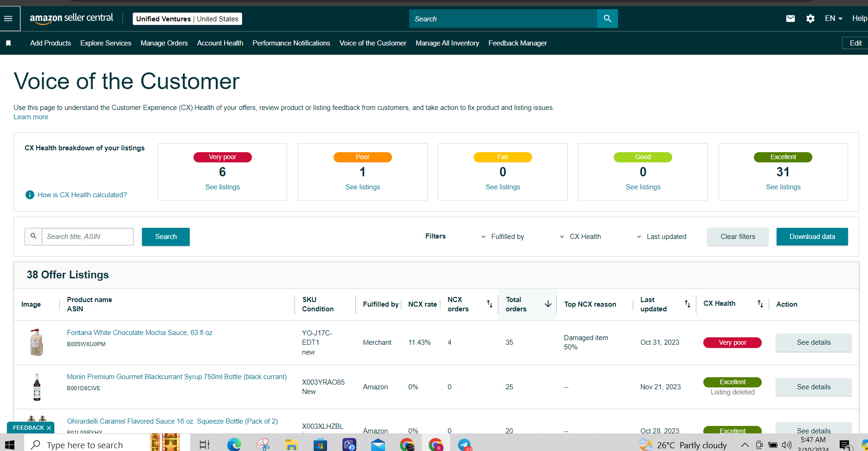Click the Search title, ASIN field
The height and width of the screenshot is (451, 868).
[x=88, y=237]
